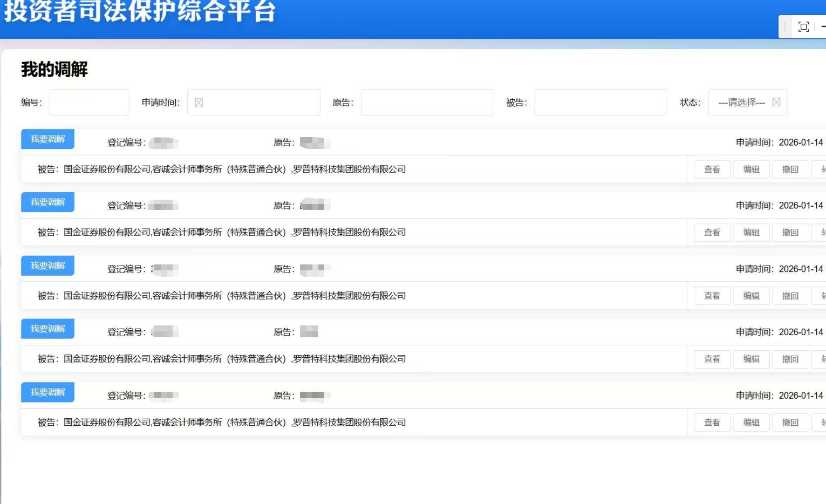Toggle fullscreen using the frame icon at top right
826x504 pixels.
point(803,25)
